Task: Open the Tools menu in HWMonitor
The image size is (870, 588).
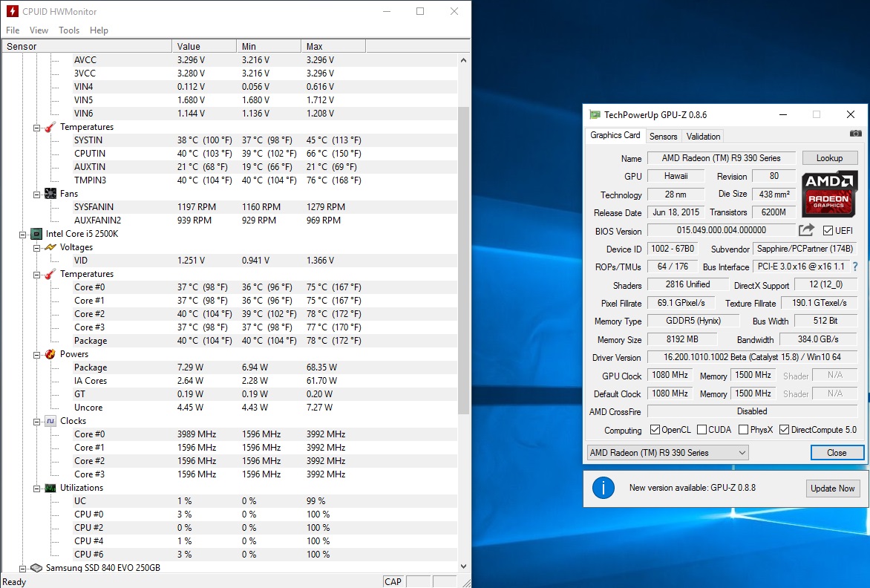Action: pyautogui.click(x=69, y=30)
